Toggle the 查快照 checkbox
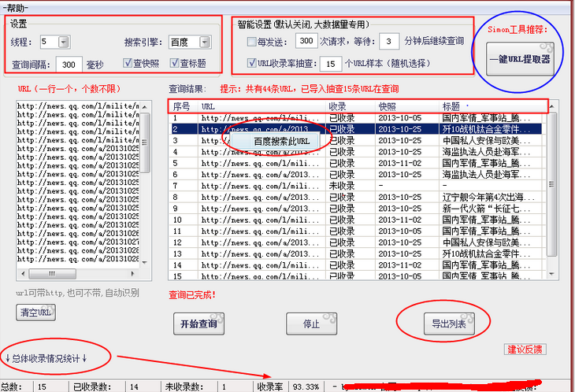Screen dimensions: 575x392 [128, 63]
